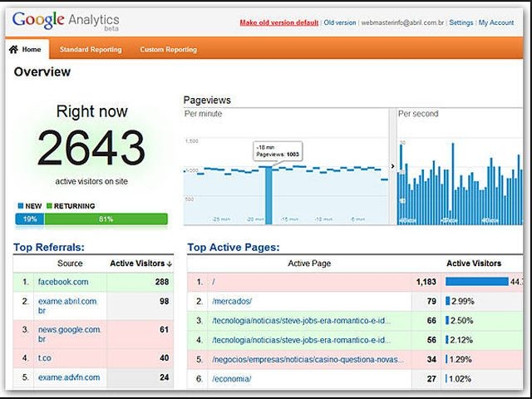Open the Home tab
The width and height of the screenshot is (532, 399).
pos(27,50)
